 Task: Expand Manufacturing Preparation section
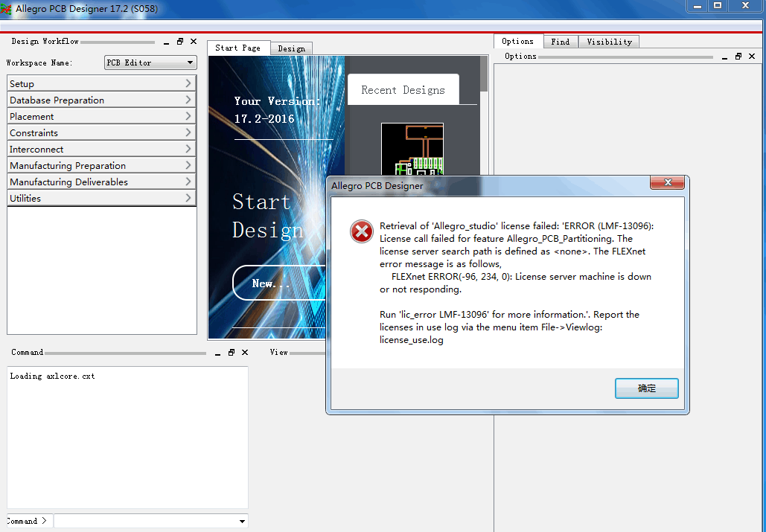(101, 165)
